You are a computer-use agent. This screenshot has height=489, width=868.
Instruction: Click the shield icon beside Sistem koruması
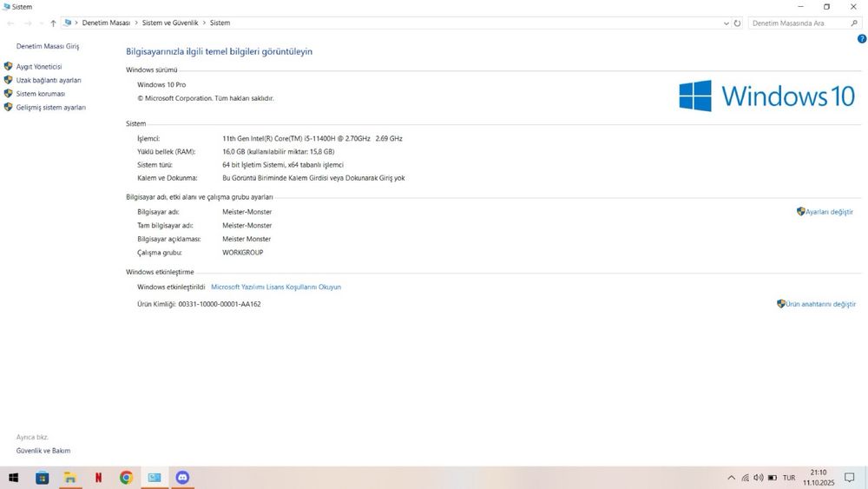(x=8, y=93)
